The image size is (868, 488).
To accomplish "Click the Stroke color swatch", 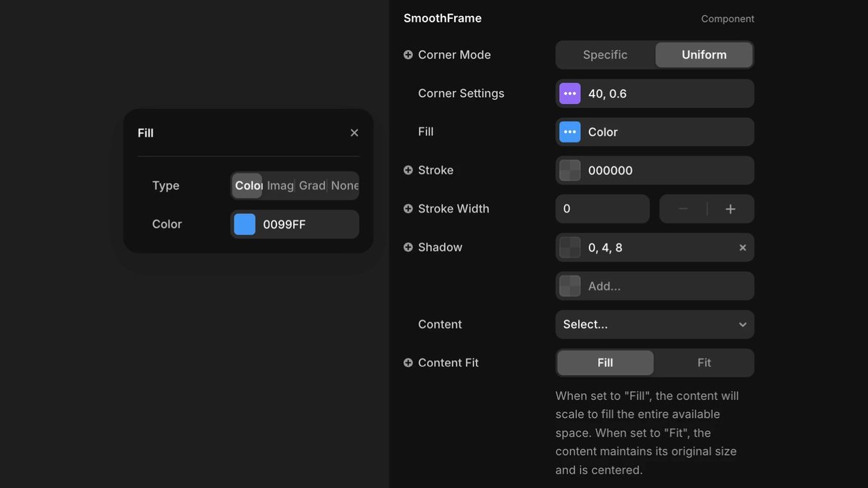I will pos(570,171).
